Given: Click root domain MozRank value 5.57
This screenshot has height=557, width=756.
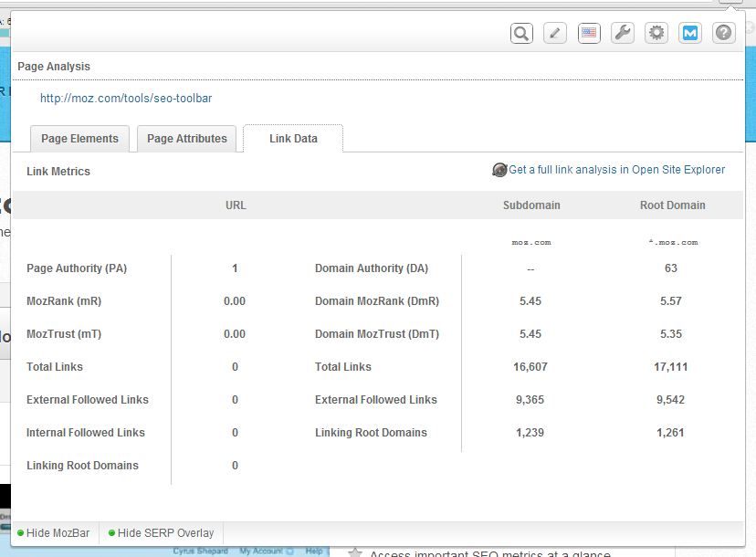Looking at the screenshot, I should pyautogui.click(x=671, y=301).
